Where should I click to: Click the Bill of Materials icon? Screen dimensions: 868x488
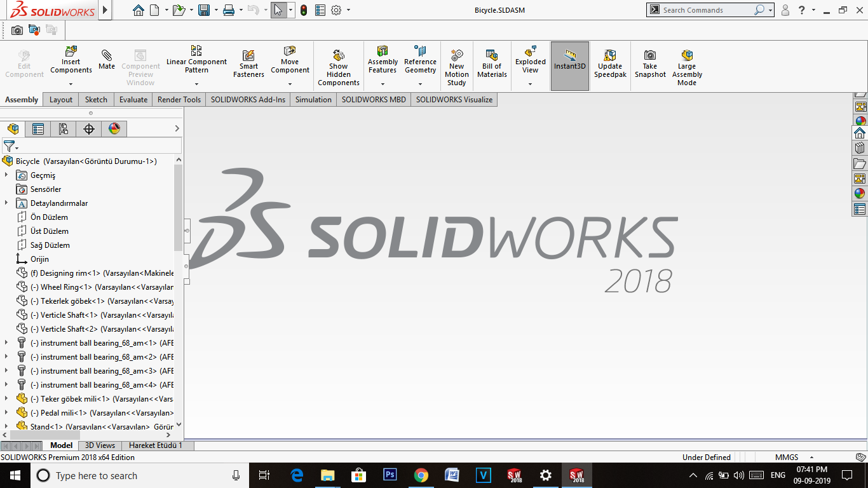(x=492, y=65)
